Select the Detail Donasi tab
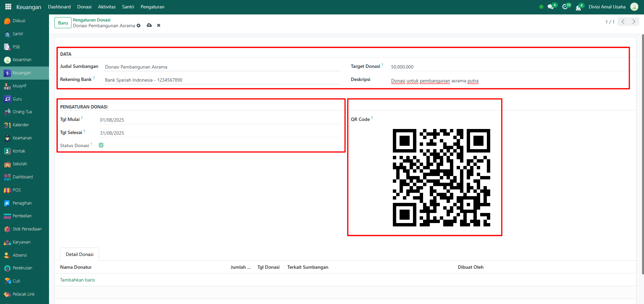The image size is (644, 304). (x=80, y=254)
